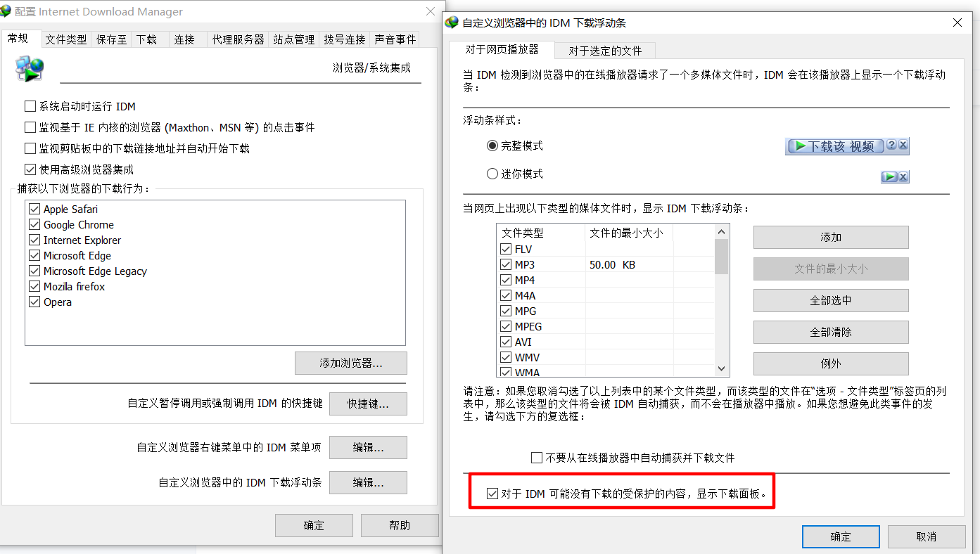Click 文件类型 column header
980x554 pixels.
click(541, 233)
